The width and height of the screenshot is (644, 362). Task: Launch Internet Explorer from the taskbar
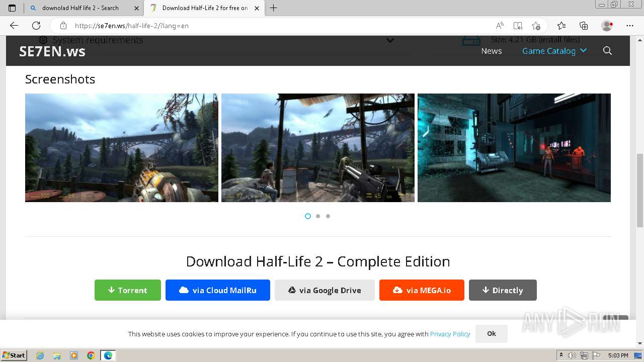pyautogui.click(x=40, y=355)
